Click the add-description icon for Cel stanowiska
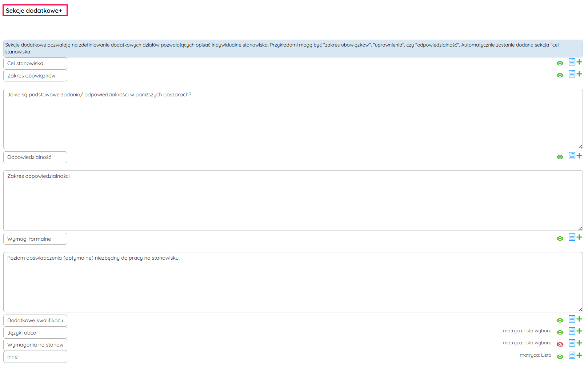Image resolution: width=588 pixels, height=368 pixels. tap(575, 62)
